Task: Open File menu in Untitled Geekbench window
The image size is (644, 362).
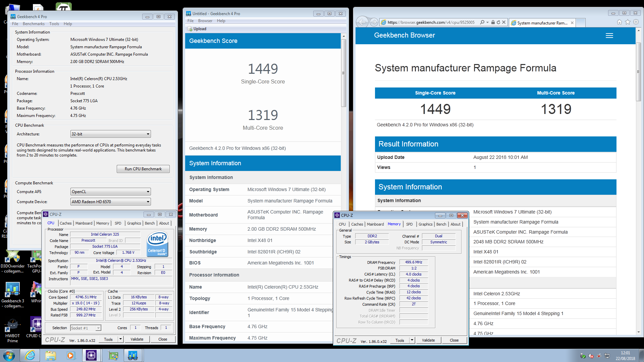Action: (x=191, y=21)
